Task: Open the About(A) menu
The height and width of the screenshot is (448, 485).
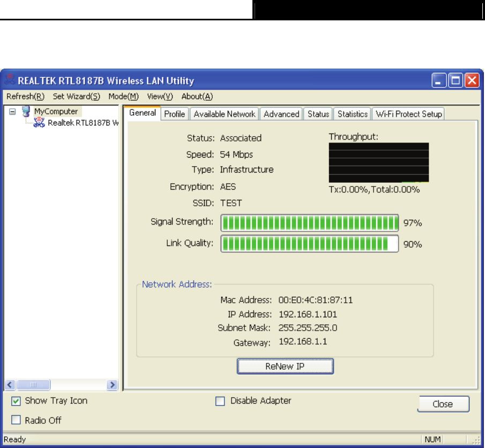Action: pos(197,96)
